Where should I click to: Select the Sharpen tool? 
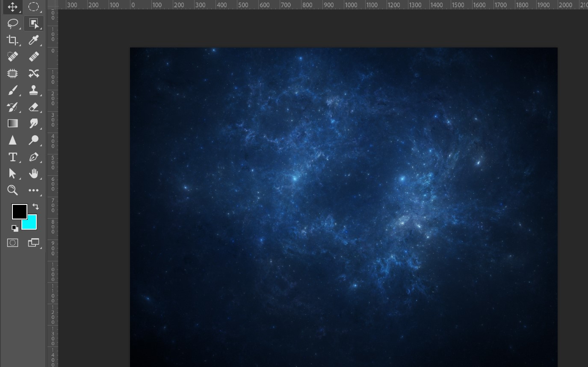[x=12, y=140]
